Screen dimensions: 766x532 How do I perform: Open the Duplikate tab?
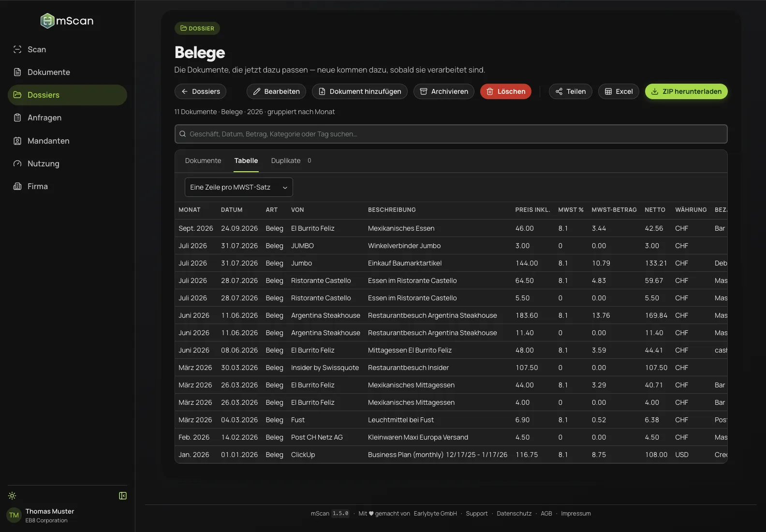point(291,161)
